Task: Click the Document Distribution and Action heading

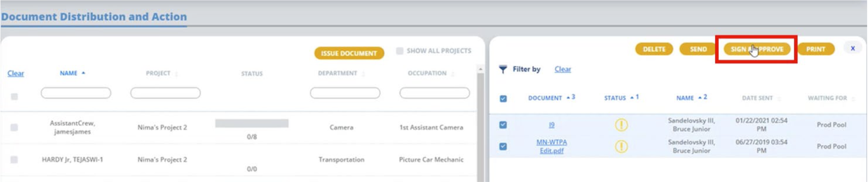Action: (x=94, y=17)
